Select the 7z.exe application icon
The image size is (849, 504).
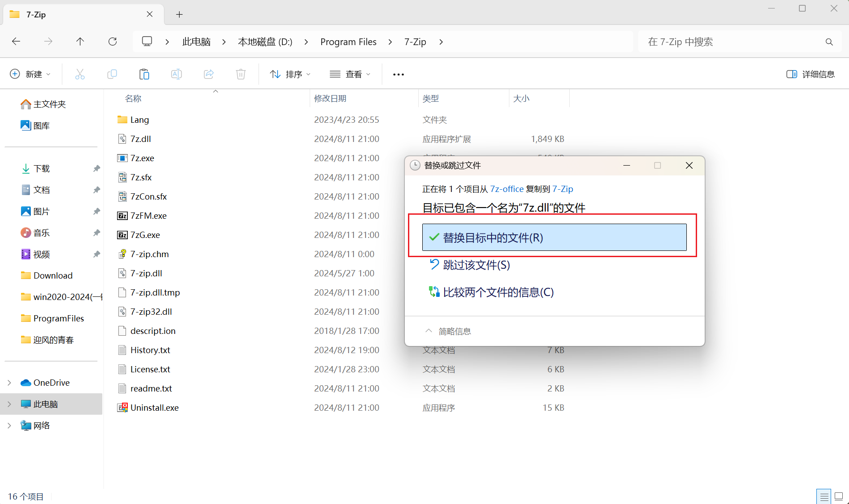point(122,158)
